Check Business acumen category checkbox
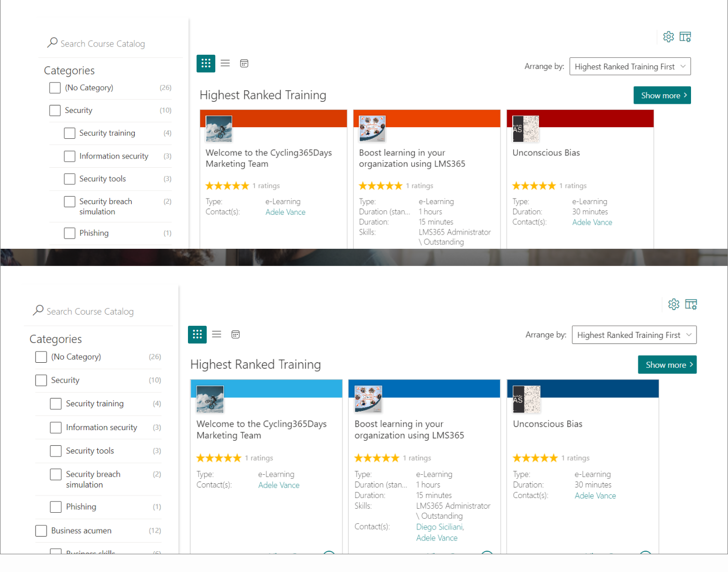 pyautogui.click(x=41, y=530)
